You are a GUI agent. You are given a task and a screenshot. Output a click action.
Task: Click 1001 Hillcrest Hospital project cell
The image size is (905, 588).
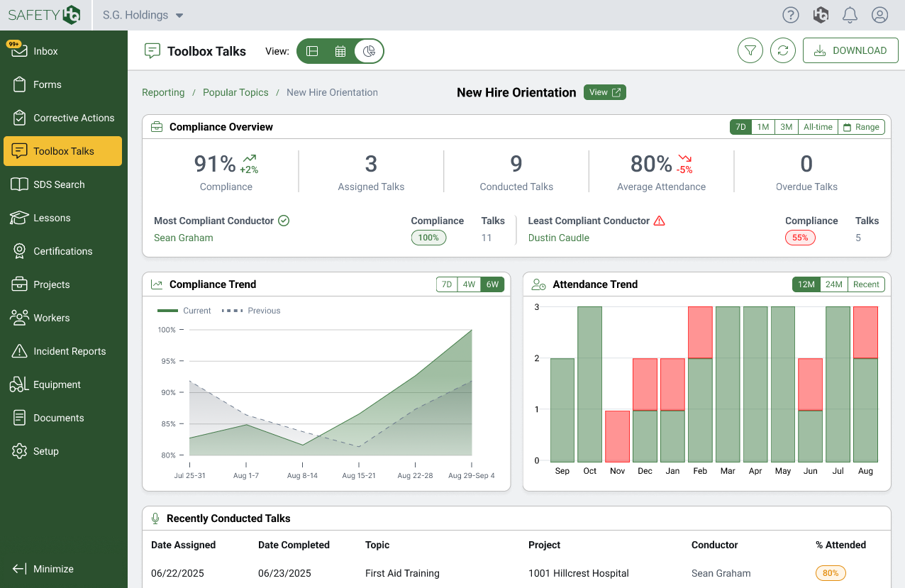pyautogui.click(x=579, y=573)
